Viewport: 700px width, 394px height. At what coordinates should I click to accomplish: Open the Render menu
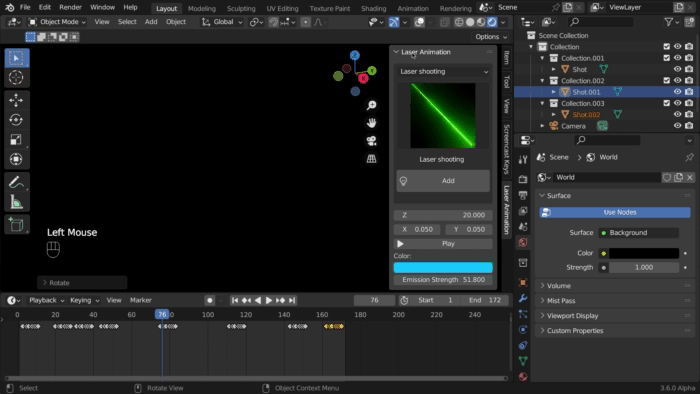tap(70, 8)
